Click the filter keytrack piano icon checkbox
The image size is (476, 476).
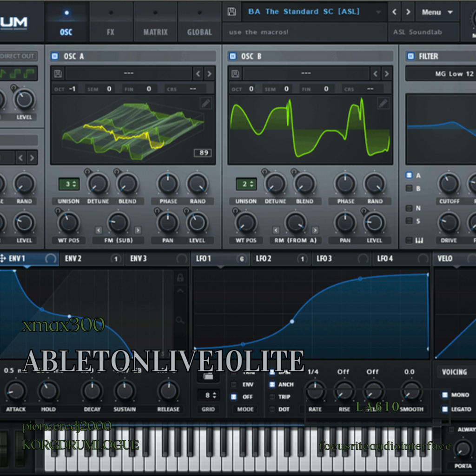pyautogui.click(x=409, y=240)
